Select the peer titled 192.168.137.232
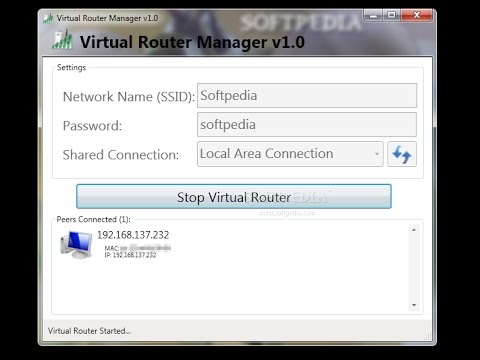Screen dimensions: 480x360 tap(133, 235)
